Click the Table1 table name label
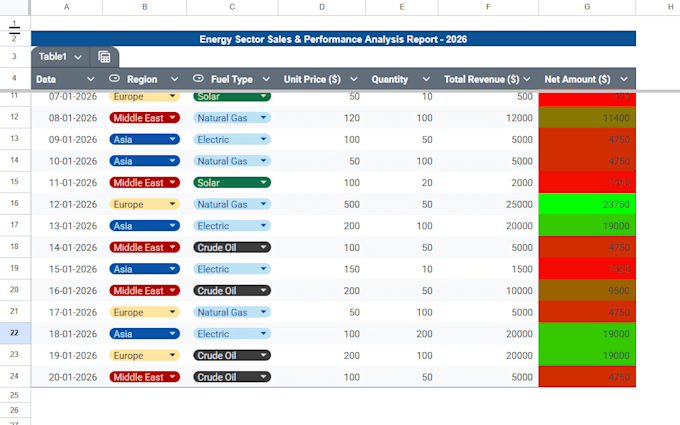The width and height of the screenshot is (680, 425). 52,57
